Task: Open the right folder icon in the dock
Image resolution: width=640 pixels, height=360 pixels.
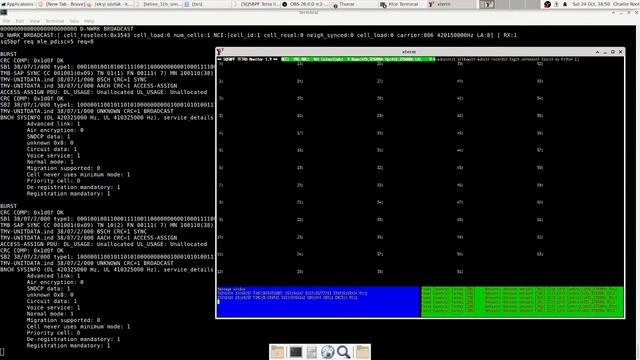Action: 362,351
